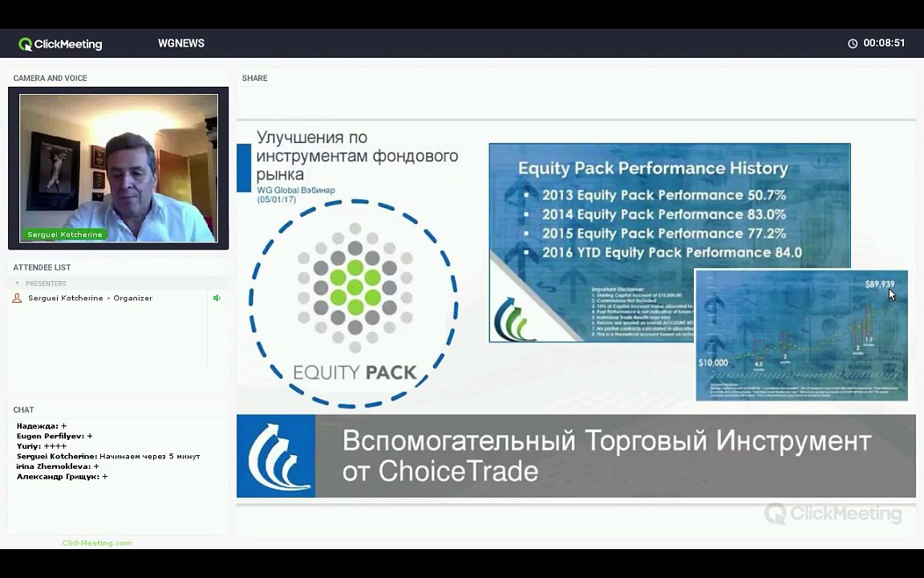Click chat message from Yuriy
The width and height of the screenshot is (924, 578).
click(x=42, y=446)
